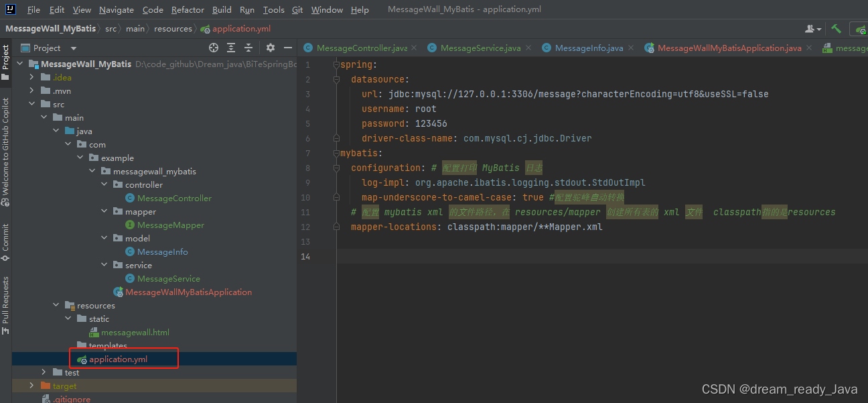
Task: Open the Help menu
Action: 360,9
